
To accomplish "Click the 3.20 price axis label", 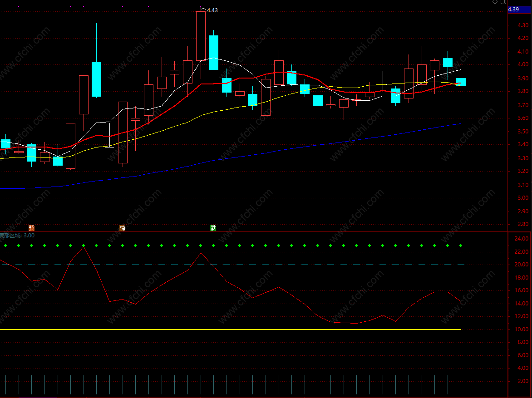I will tap(523, 171).
